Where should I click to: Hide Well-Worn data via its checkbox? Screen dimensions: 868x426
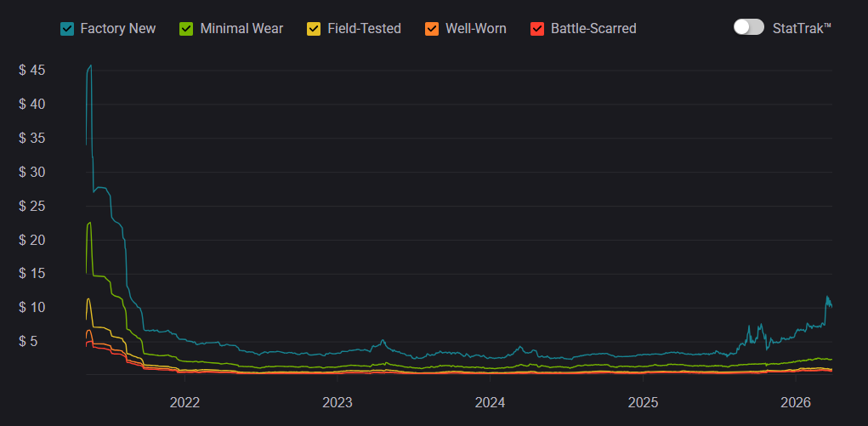coord(432,29)
